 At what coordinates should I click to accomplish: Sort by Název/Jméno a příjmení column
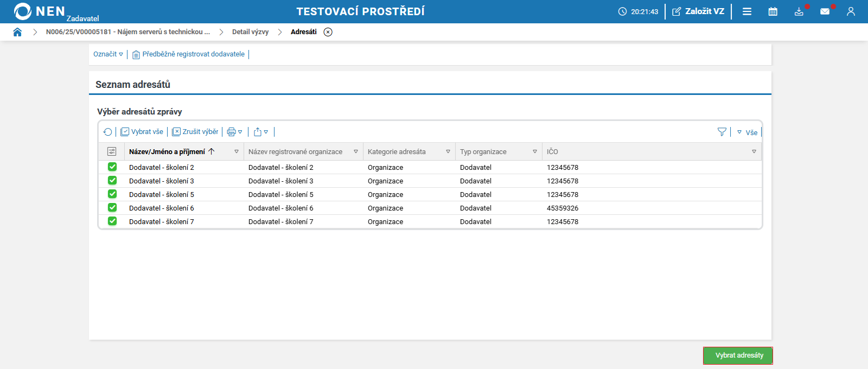coord(167,152)
